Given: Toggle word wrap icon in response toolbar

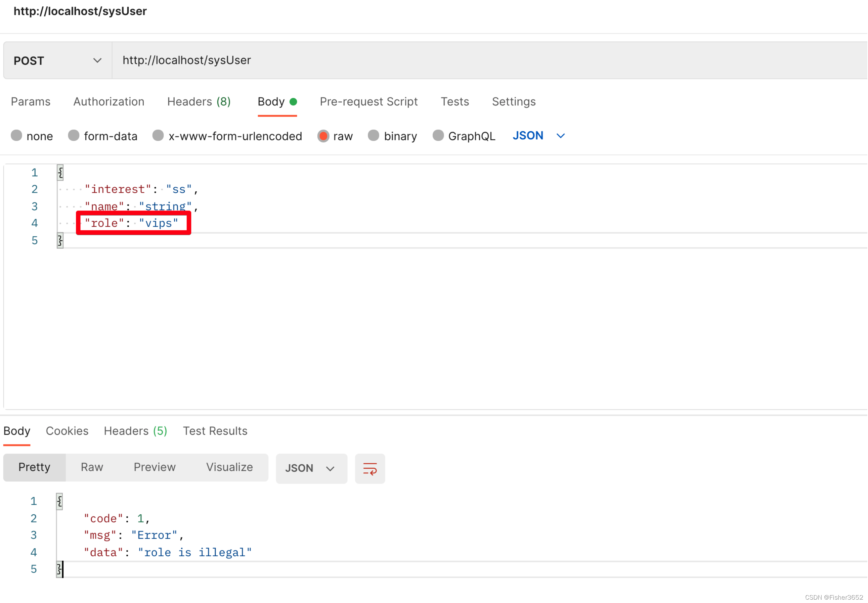Looking at the screenshot, I should click(x=370, y=469).
